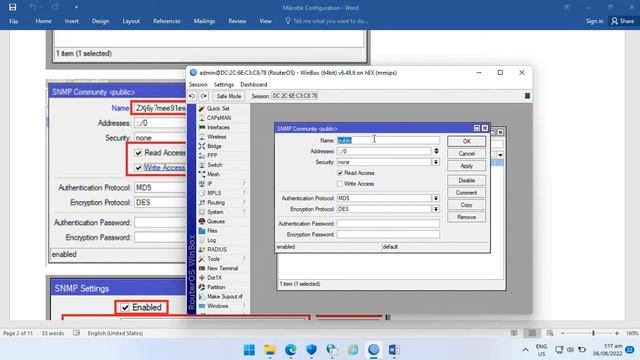Expand the System submenu in WinBox
Image resolution: width=640 pixels, height=360 pixels.
point(244,212)
